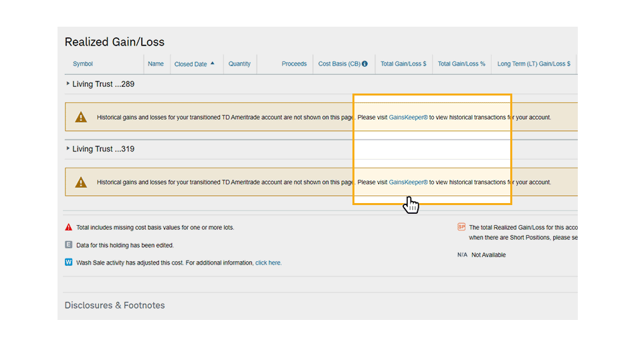Click the Closed Date sort arrow

(213, 63)
